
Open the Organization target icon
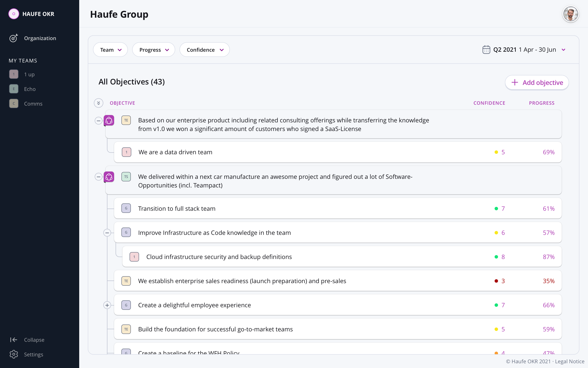pos(14,38)
